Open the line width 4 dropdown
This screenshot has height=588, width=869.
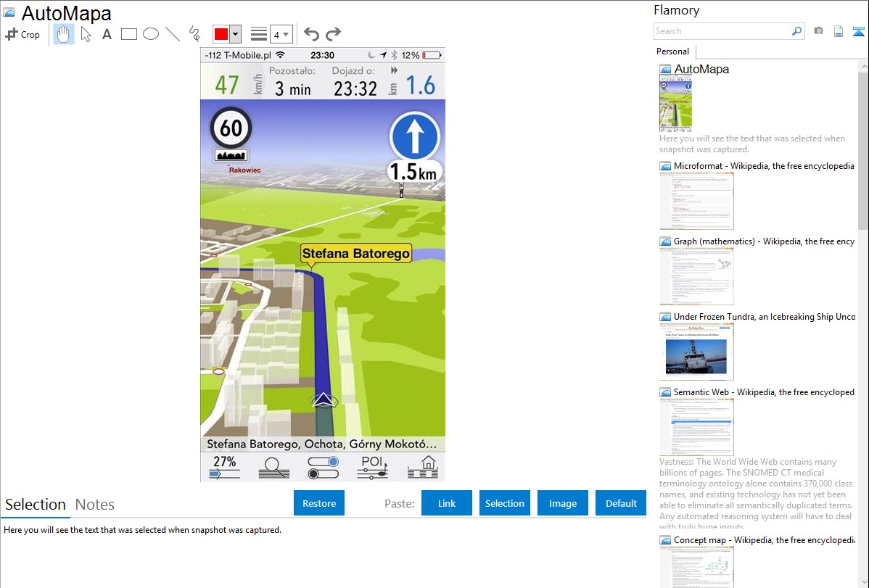tap(281, 34)
